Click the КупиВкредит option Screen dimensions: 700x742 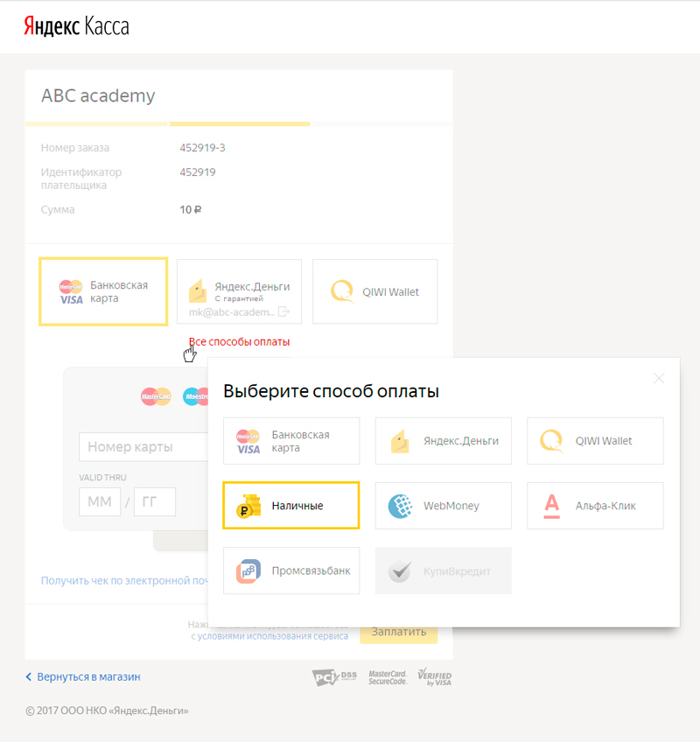click(443, 570)
